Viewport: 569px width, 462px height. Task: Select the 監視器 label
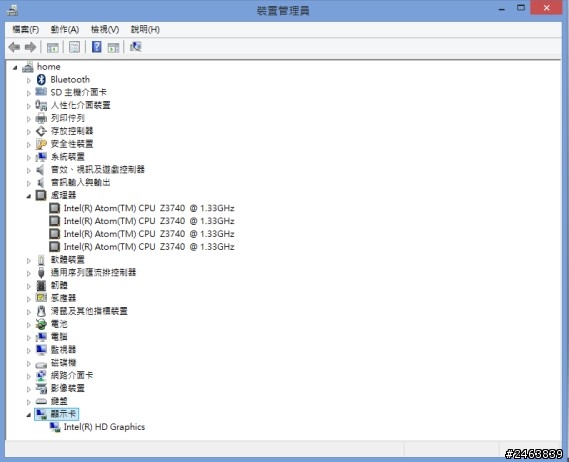(63, 350)
